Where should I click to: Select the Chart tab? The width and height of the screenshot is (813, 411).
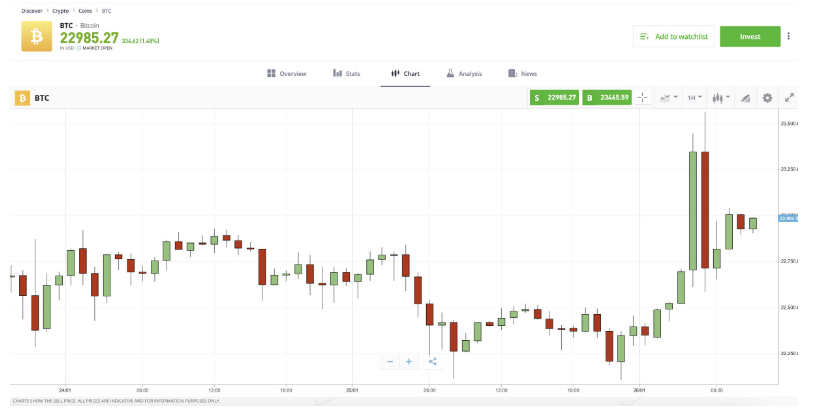405,74
